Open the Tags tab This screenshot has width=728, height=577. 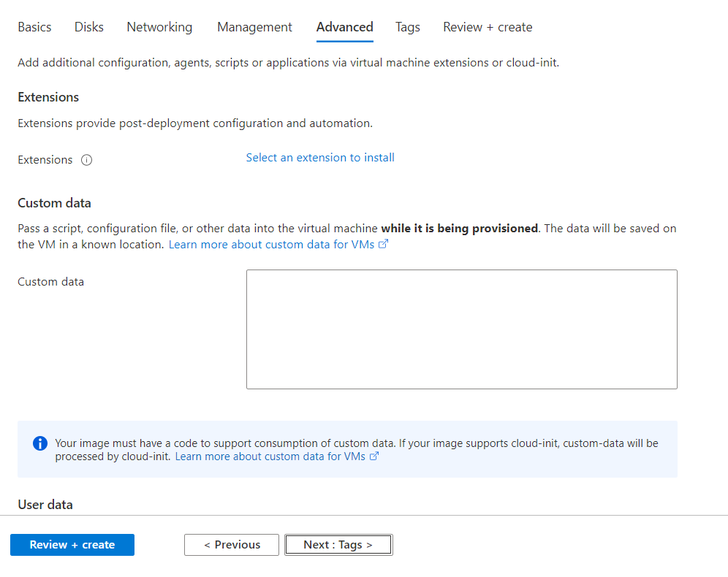coord(408,27)
